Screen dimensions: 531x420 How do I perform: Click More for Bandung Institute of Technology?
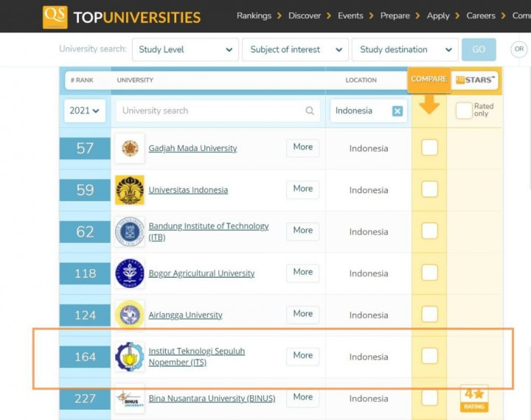[303, 230]
